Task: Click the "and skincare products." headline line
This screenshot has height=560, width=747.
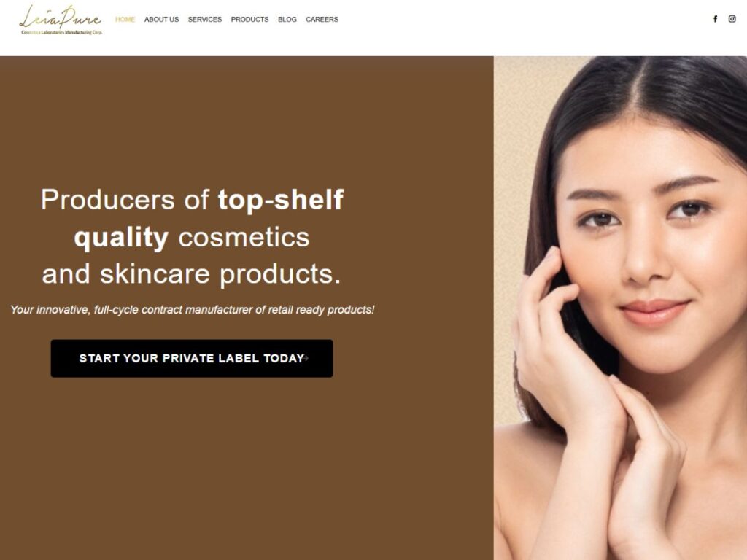Action: (192, 274)
